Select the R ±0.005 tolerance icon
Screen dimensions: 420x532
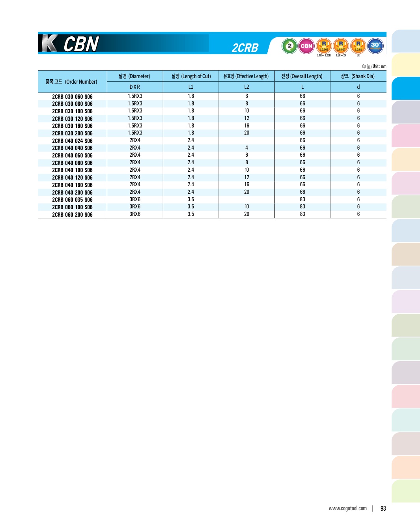click(324, 46)
